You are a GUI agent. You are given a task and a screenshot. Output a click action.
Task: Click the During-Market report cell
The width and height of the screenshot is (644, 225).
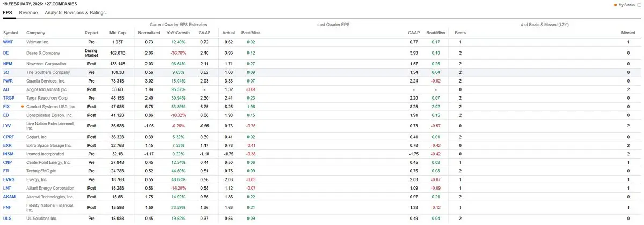pyautogui.click(x=91, y=53)
